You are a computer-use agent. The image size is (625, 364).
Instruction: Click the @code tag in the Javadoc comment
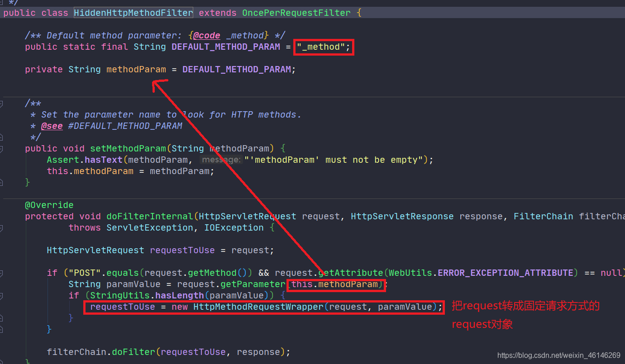(x=207, y=35)
